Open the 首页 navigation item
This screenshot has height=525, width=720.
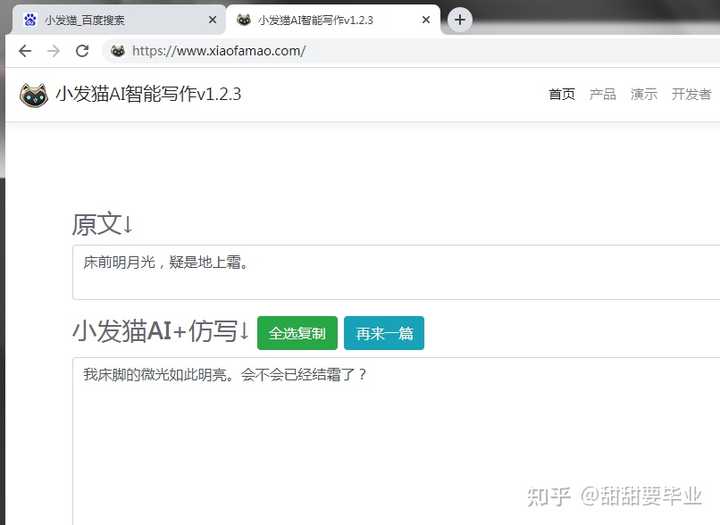point(562,94)
